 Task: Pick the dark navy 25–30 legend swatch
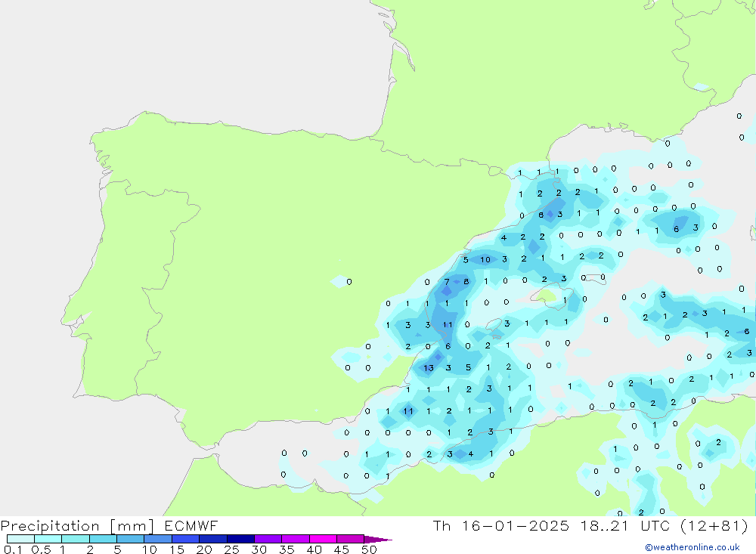coord(240,539)
